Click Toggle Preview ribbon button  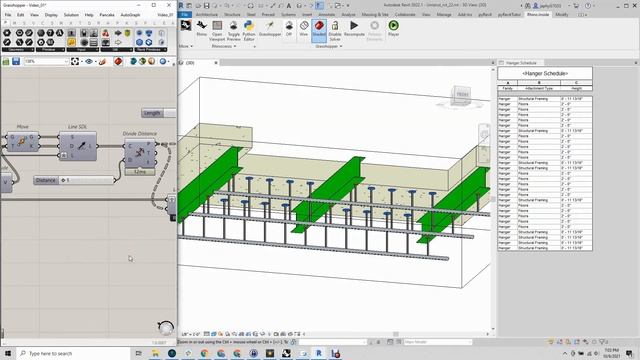233,31
